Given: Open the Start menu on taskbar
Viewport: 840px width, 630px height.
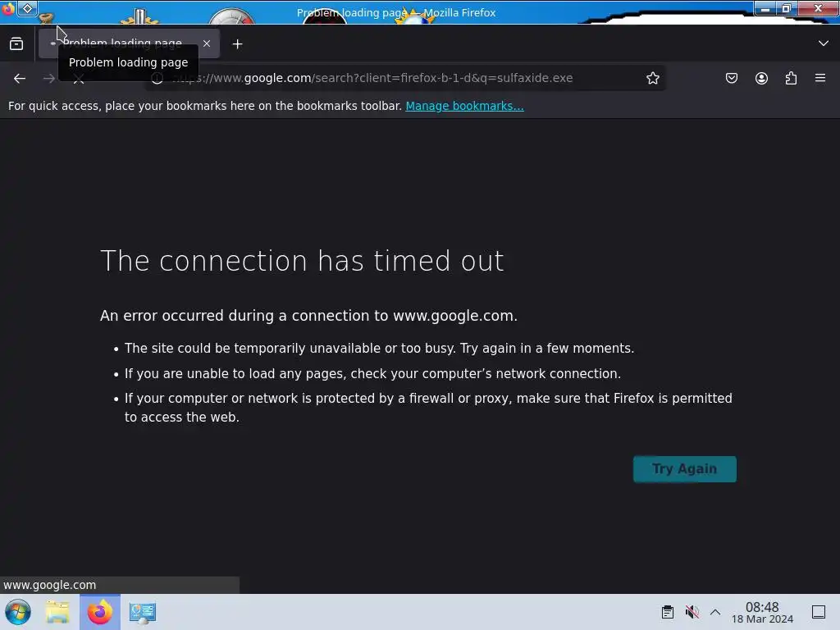Looking at the screenshot, I should (x=18, y=612).
